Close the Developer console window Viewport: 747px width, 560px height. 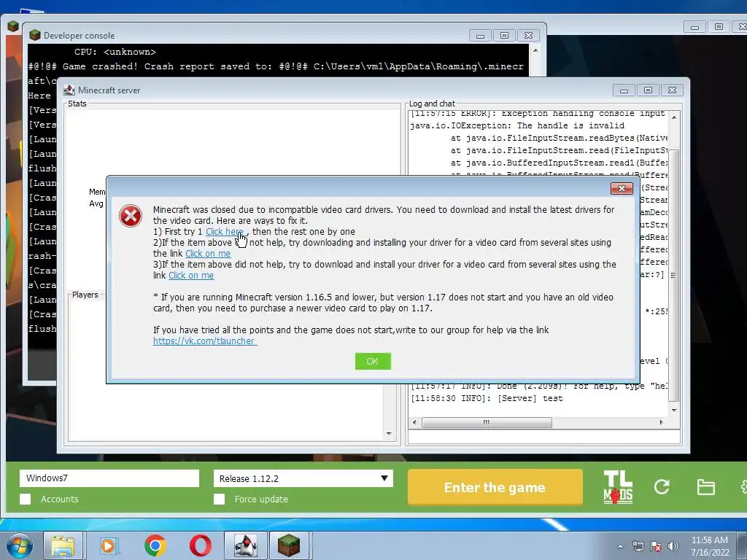tap(528, 36)
